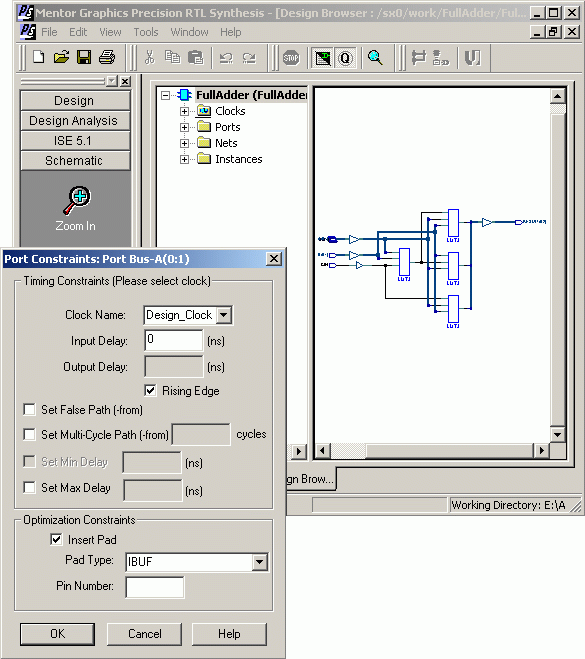
Task: Click the ISE 5.1 sidebar button
Action: (x=75, y=140)
